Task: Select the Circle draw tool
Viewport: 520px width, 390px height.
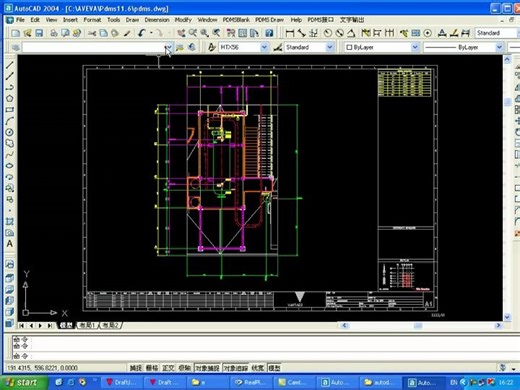Action: [10, 132]
